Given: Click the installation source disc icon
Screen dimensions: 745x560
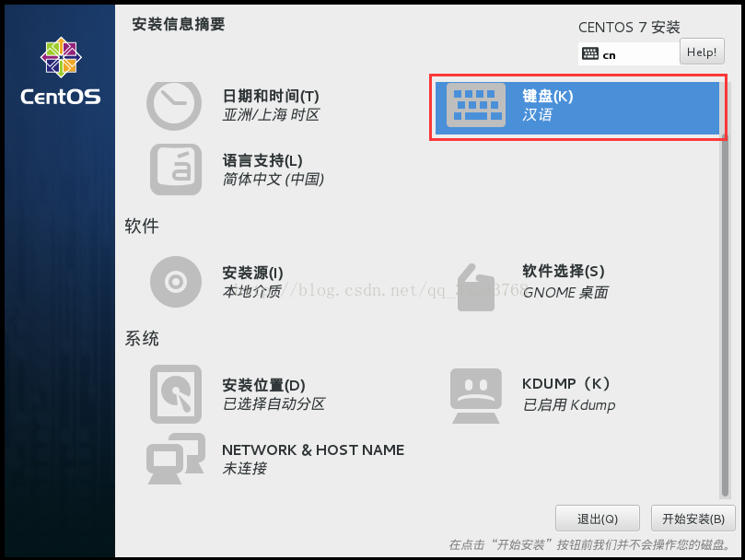Looking at the screenshot, I should 176,282.
